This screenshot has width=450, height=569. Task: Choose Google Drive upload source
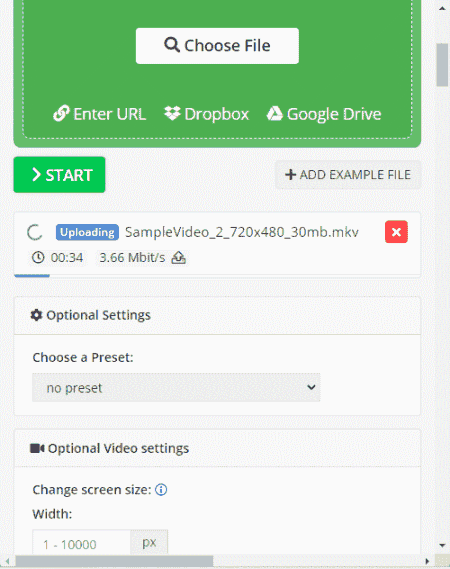coord(324,114)
